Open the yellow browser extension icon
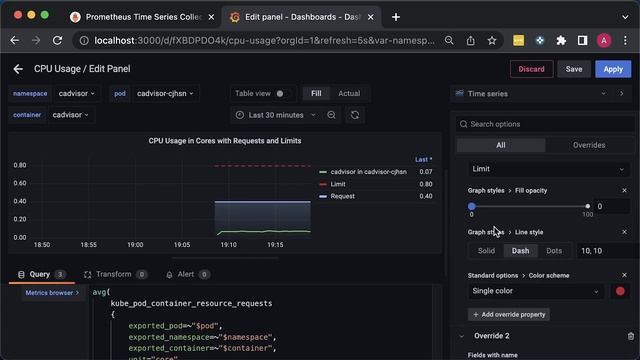 [518, 40]
